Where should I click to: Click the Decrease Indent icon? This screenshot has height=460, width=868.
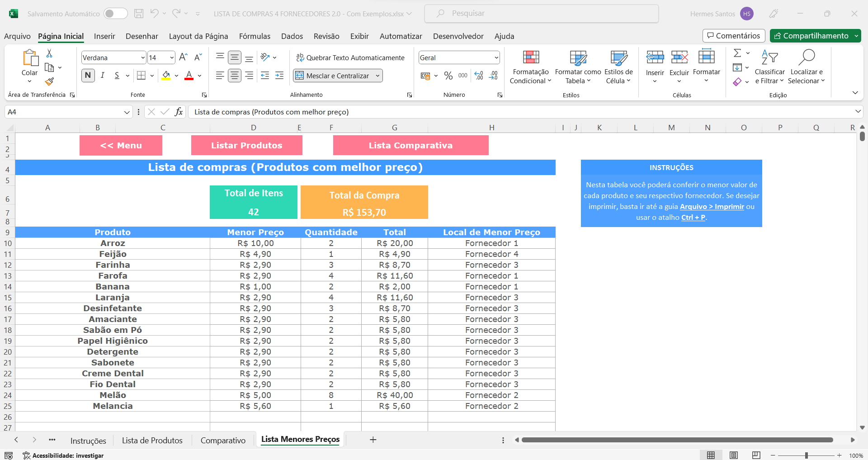[x=265, y=76]
